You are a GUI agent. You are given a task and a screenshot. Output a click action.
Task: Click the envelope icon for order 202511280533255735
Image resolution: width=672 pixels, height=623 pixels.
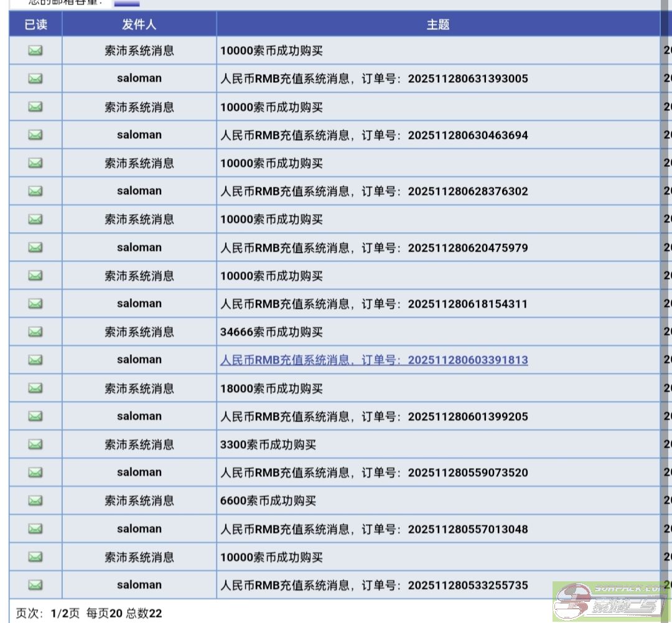35,584
